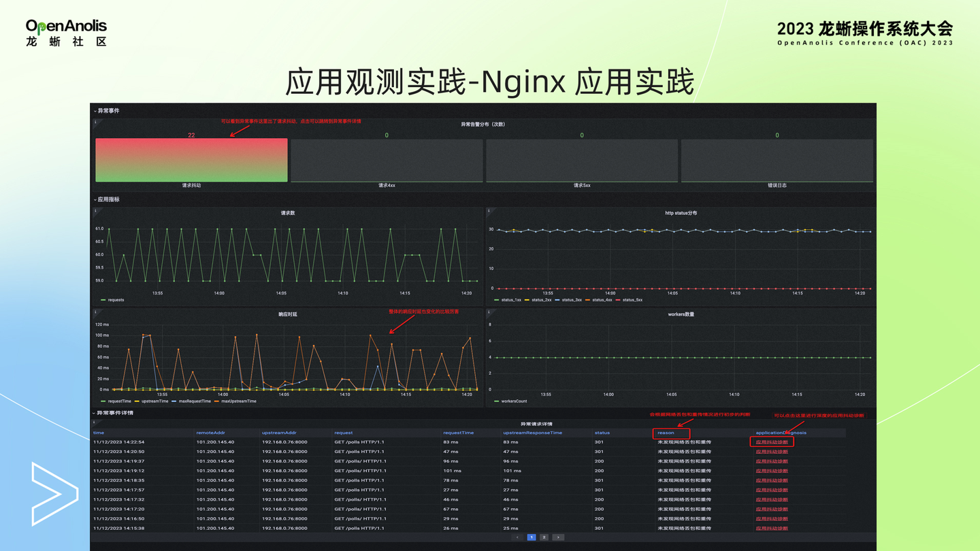This screenshot has height=551, width=980.
Task: Go to table page 2
Action: pos(544,537)
